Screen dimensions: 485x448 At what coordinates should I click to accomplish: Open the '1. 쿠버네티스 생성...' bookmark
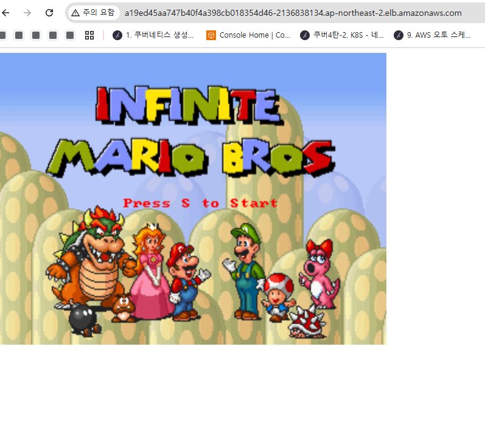(153, 35)
